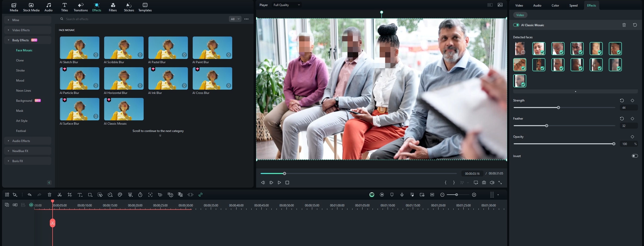
Task: Select the Neon Lines subcategory
Action: [23, 90]
